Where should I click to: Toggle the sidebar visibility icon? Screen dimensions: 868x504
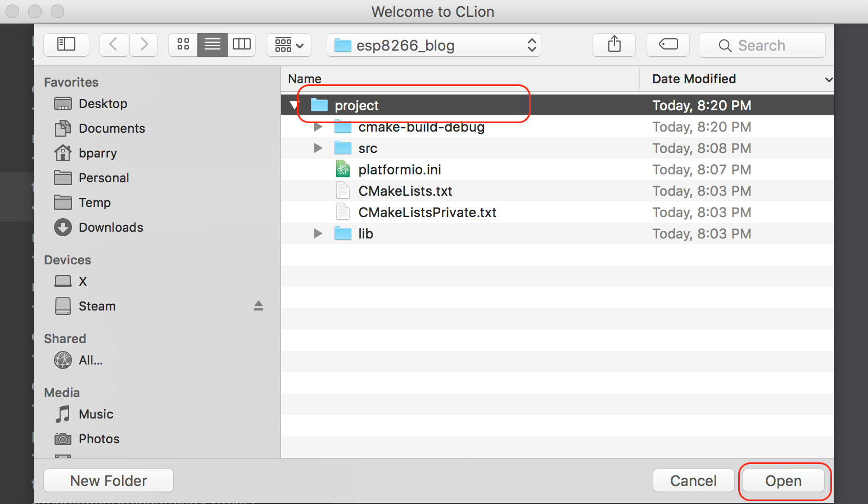click(x=66, y=45)
